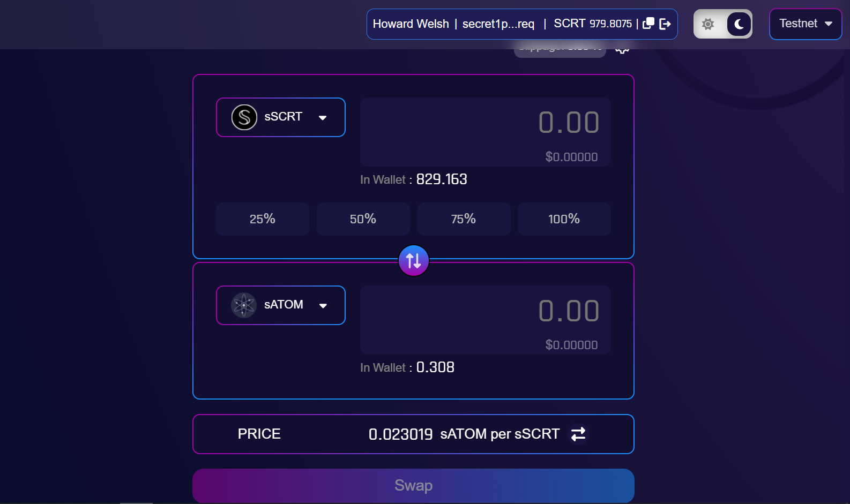Click the Swap button
Viewport: 850px width, 504px height.
pyautogui.click(x=414, y=486)
